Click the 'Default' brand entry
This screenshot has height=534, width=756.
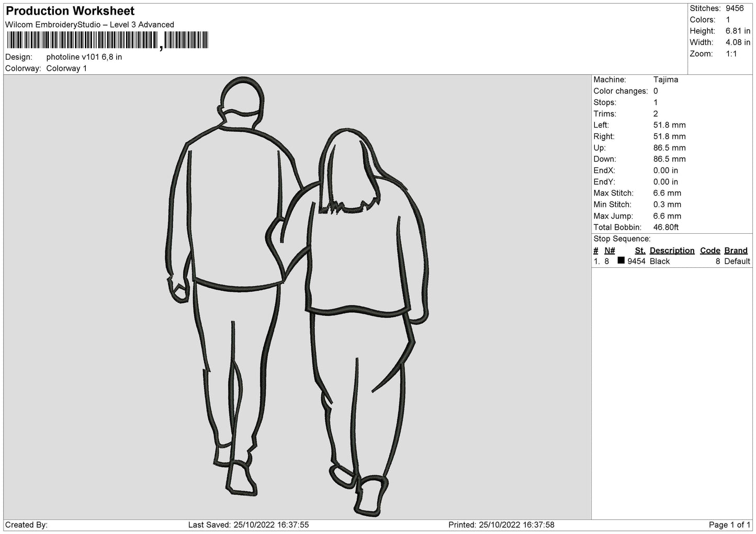tap(737, 262)
